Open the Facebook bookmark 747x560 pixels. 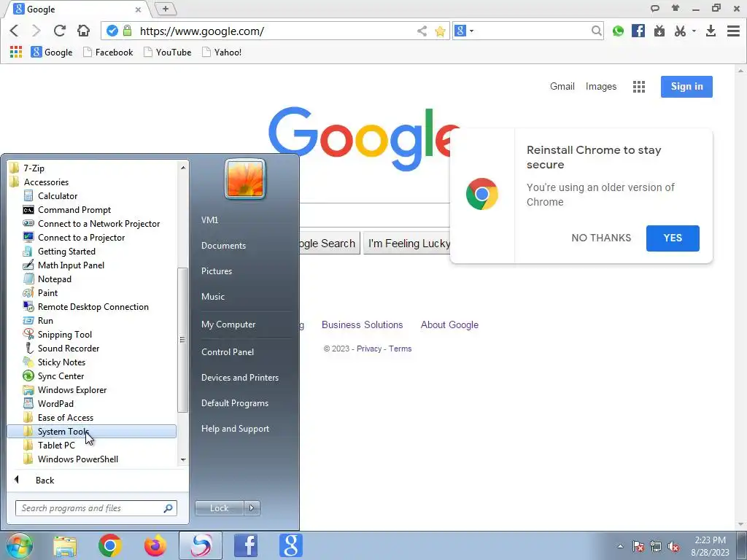tap(108, 52)
